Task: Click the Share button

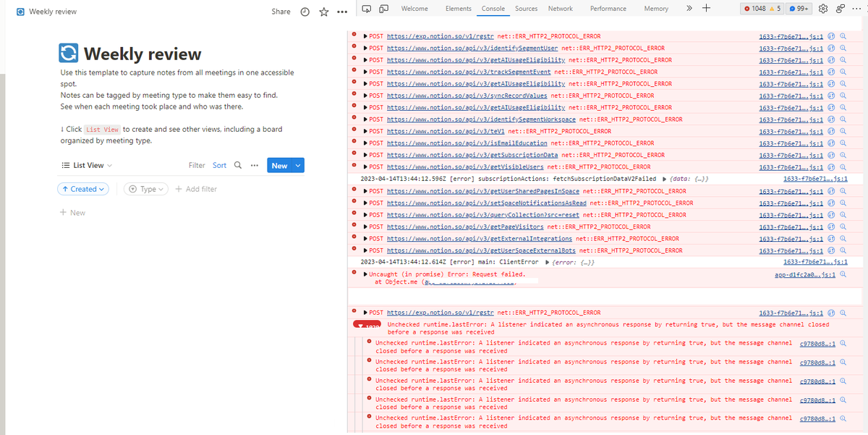Action: (x=281, y=12)
